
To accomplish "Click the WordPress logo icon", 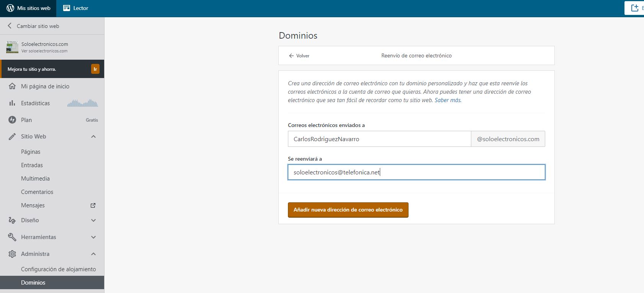I will (10, 8).
